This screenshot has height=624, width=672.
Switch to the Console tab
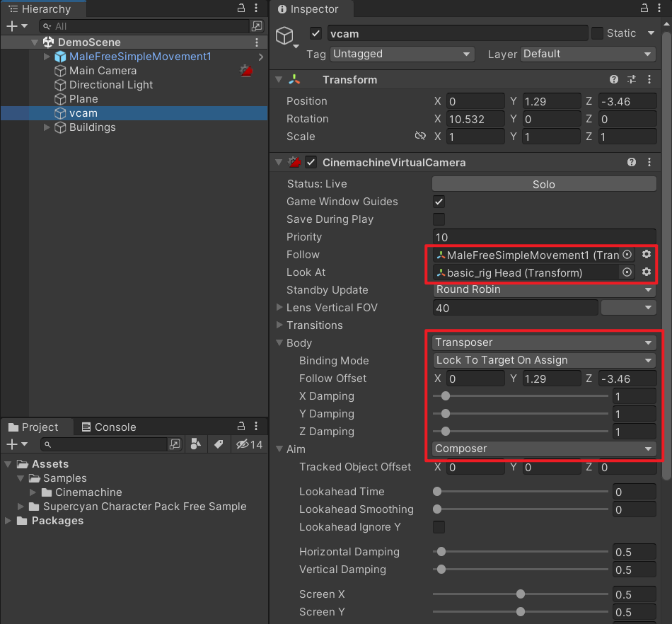[x=109, y=427]
